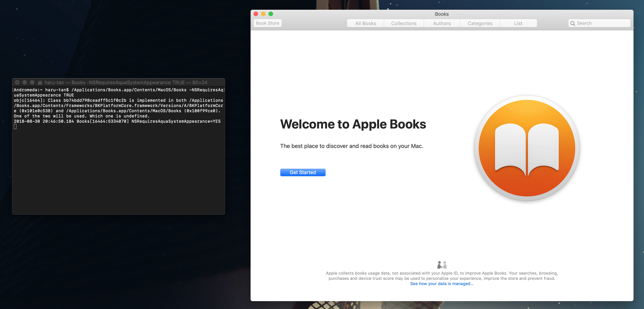This screenshot has width=644, height=309.
Task: Click the Terminal window's zoom button
Action: pyautogui.click(x=32, y=82)
